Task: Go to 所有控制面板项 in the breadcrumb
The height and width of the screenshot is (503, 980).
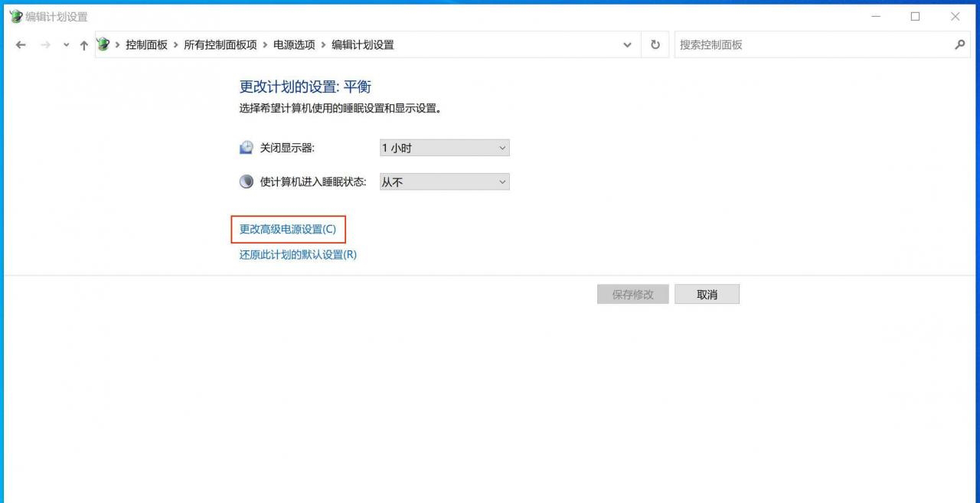Action: coord(220,45)
